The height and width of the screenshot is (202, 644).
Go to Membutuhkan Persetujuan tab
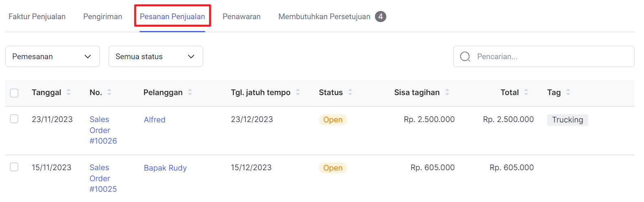pyautogui.click(x=324, y=17)
